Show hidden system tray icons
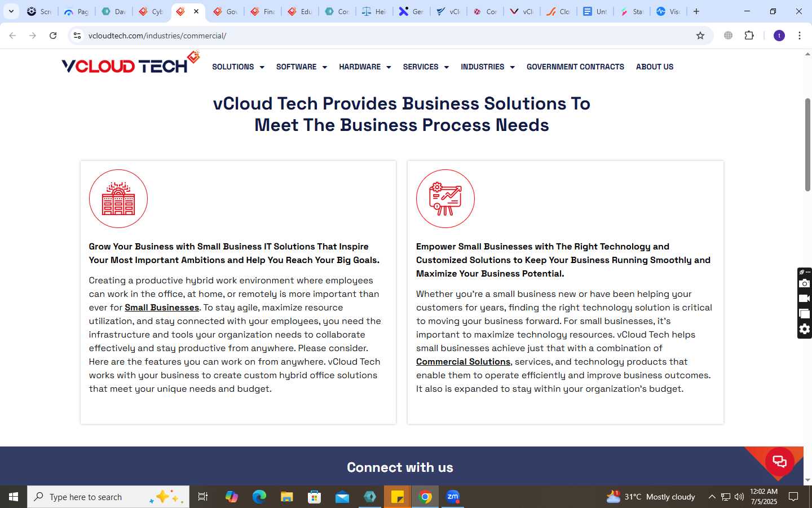The width and height of the screenshot is (812, 508). [x=712, y=497]
